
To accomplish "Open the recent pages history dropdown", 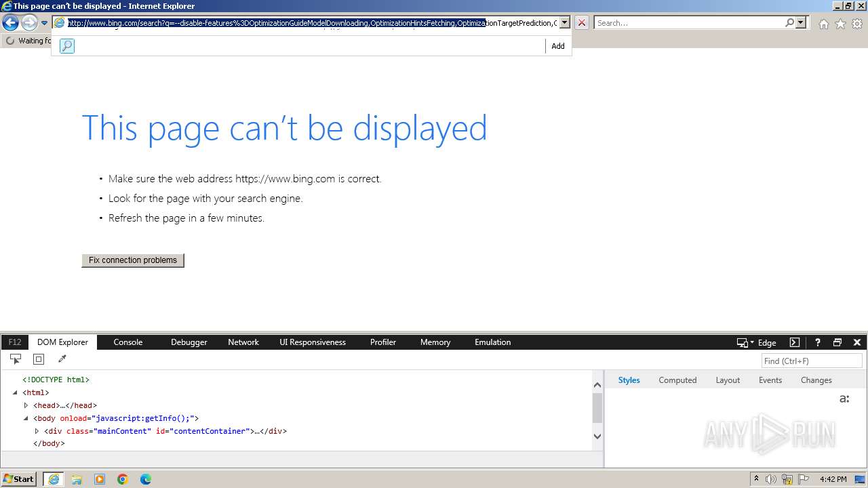I will click(x=44, y=23).
